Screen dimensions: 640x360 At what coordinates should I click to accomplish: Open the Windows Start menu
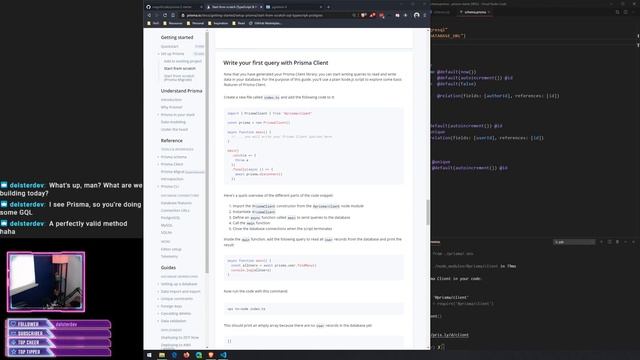(149, 355)
